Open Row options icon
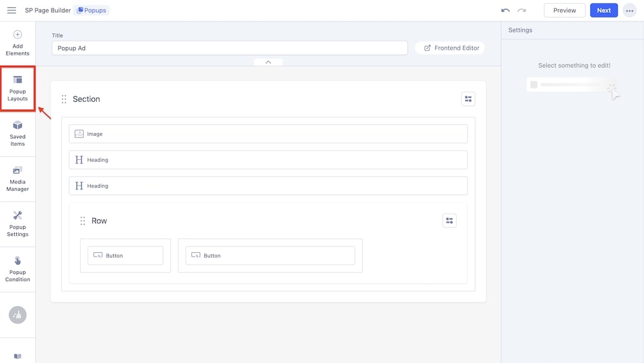 450,221
